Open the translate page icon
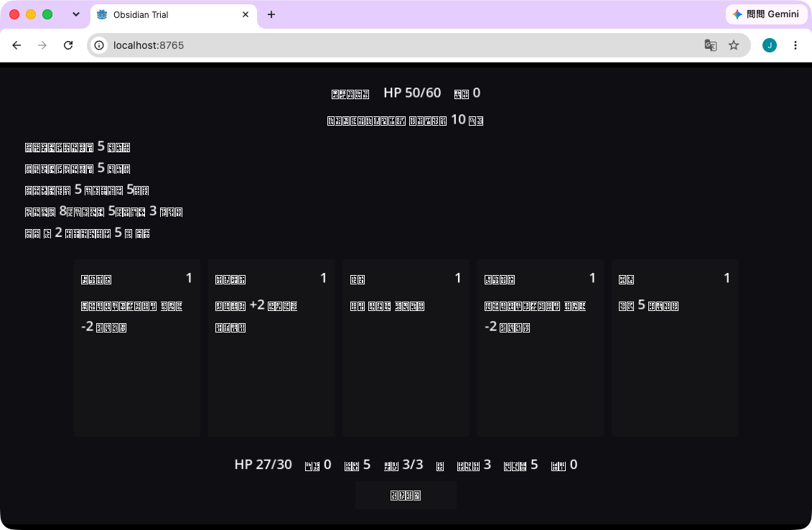812x530 pixels. point(711,45)
